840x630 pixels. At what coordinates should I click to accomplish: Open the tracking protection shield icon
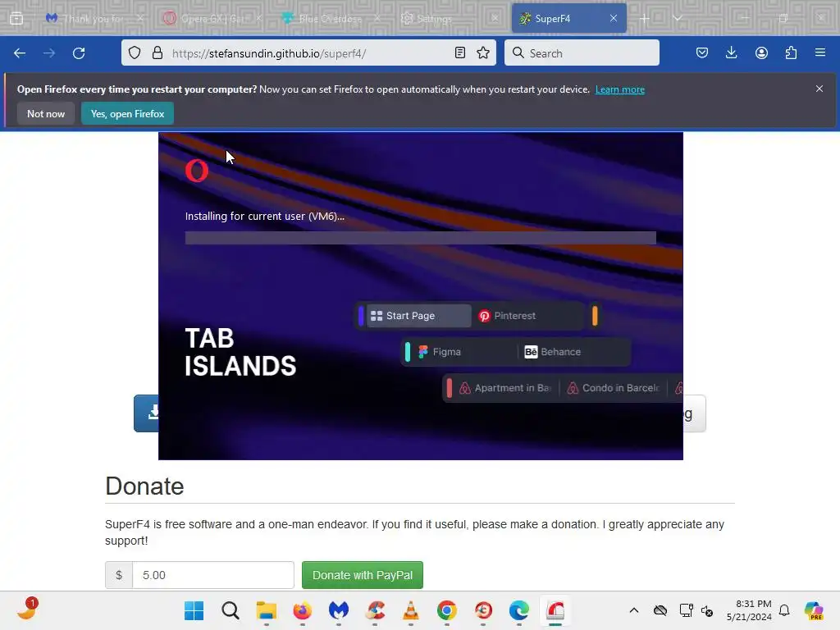(x=135, y=53)
